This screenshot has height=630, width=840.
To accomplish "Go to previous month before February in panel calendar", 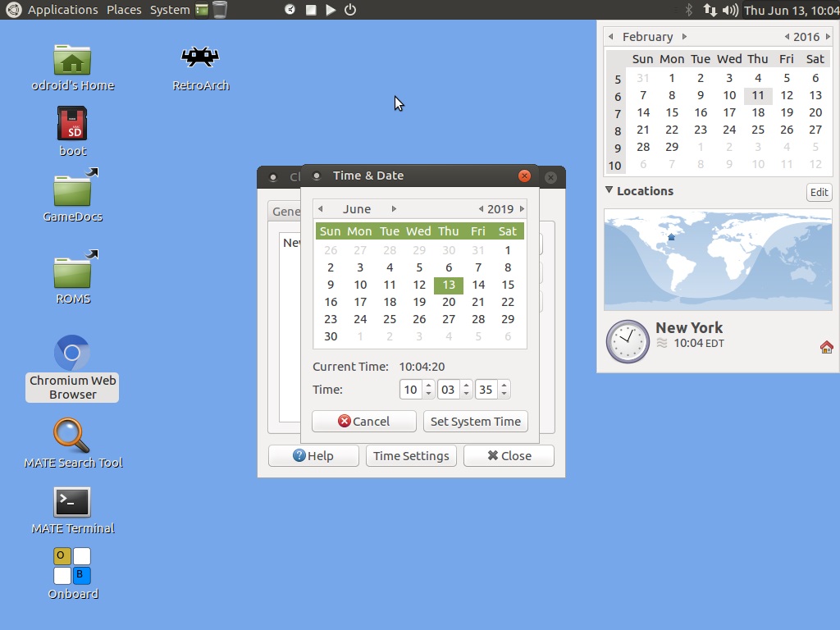I will point(611,37).
